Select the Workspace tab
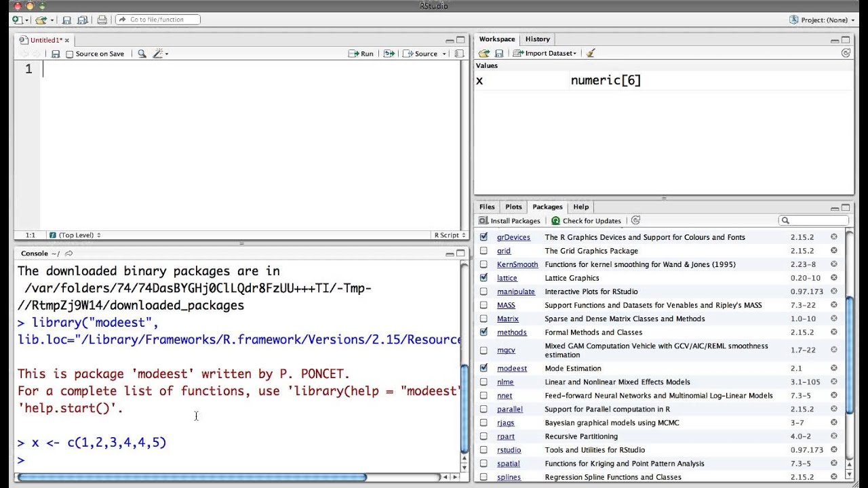Viewport: 868px width, 488px height. 497,39
